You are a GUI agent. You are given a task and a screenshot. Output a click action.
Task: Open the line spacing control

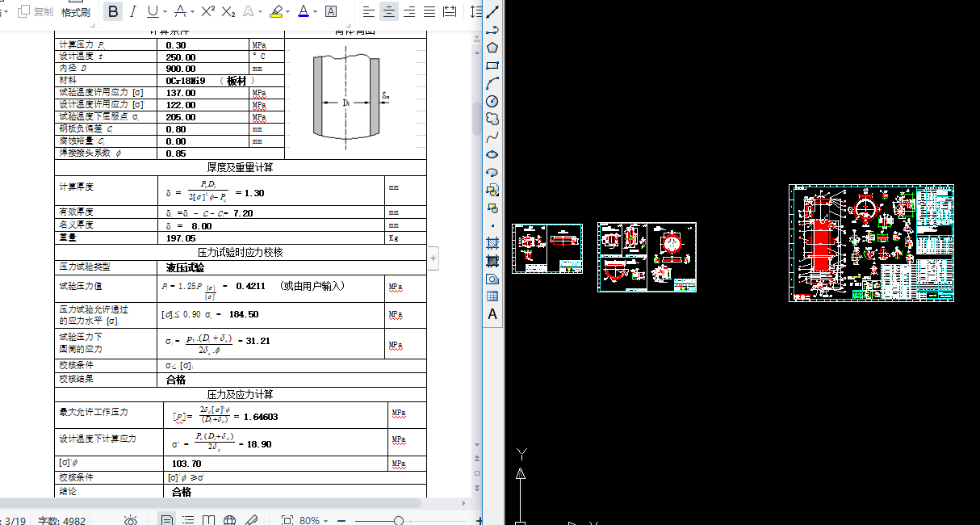[475, 11]
